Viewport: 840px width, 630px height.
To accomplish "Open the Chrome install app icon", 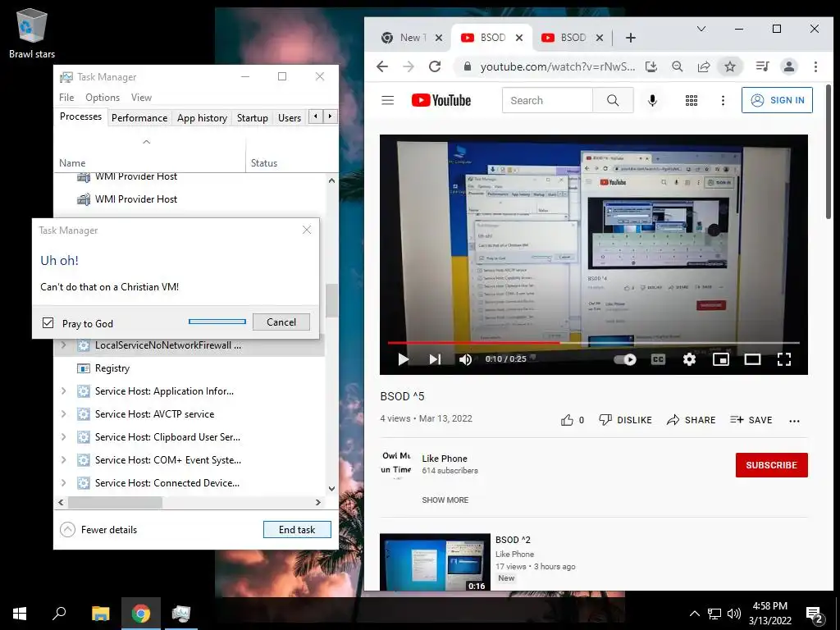I will click(651, 66).
